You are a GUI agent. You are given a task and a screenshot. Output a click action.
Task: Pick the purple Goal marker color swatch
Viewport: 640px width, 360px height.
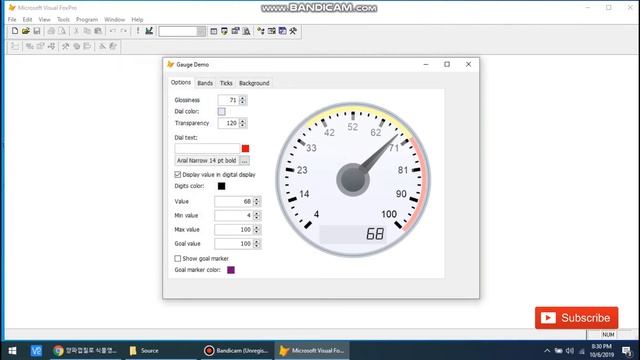tap(231, 270)
